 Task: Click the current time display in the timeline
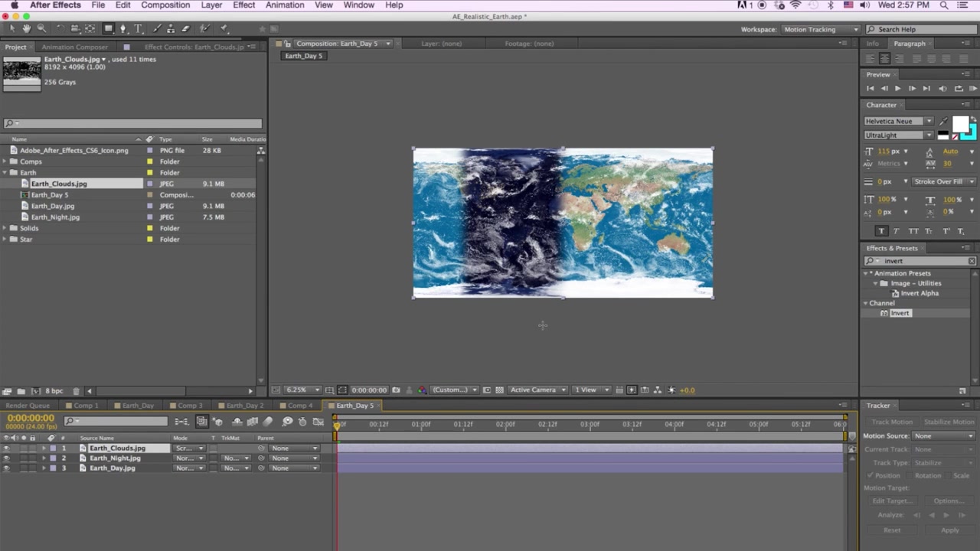click(x=31, y=418)
